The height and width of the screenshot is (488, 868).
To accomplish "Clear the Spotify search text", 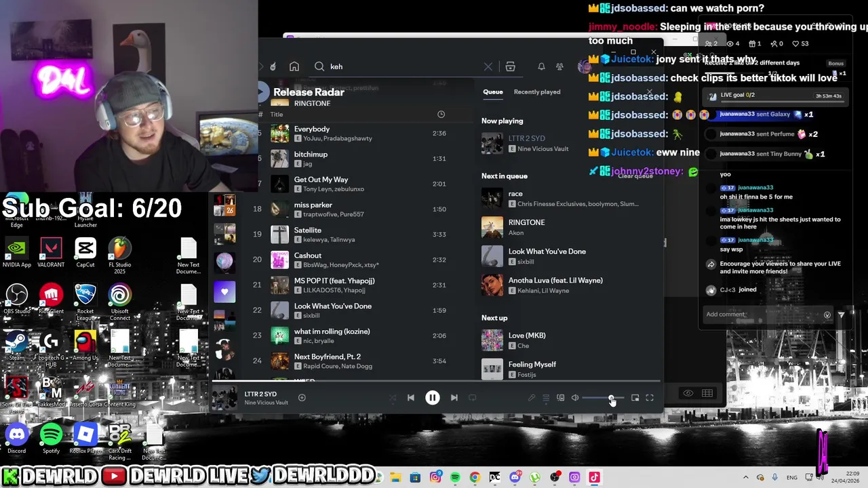I will [x=488, y=66].
